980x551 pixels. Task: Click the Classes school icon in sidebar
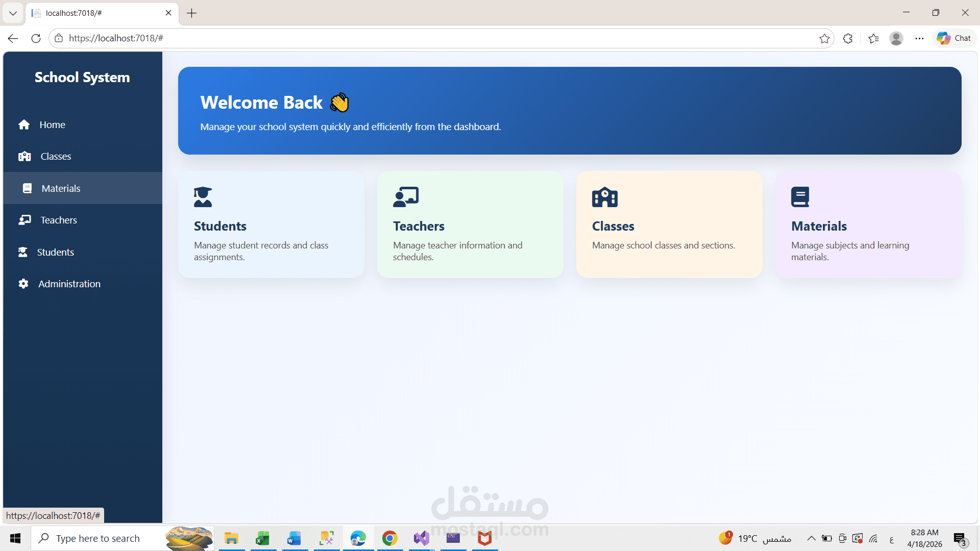[24, 156]
